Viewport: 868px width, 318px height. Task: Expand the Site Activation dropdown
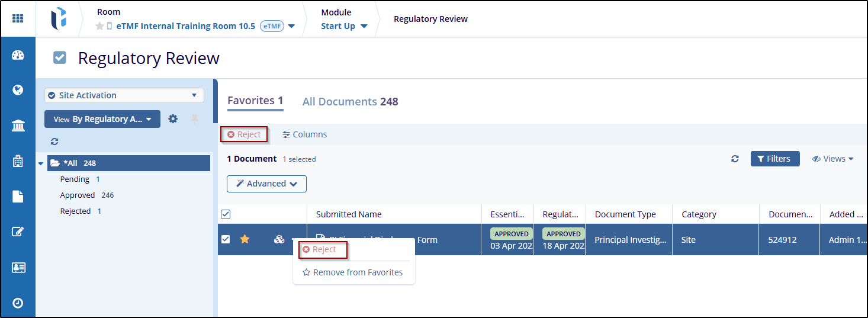coord(124,95)
